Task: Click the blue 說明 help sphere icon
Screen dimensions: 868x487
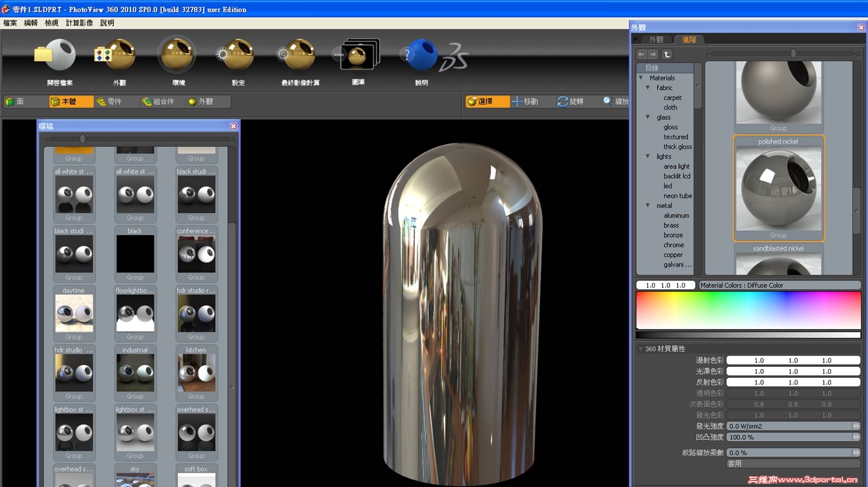Action: (x=420, y=55)
